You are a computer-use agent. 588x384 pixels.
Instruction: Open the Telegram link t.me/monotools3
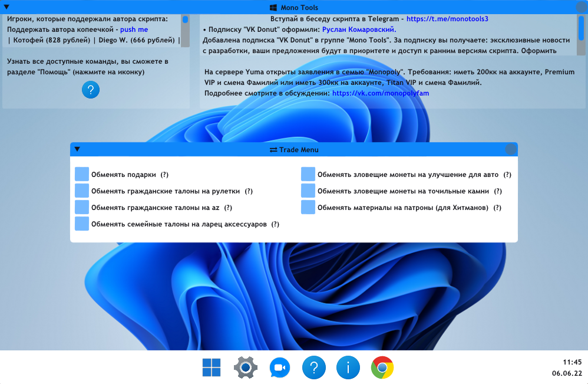[447, 19]
